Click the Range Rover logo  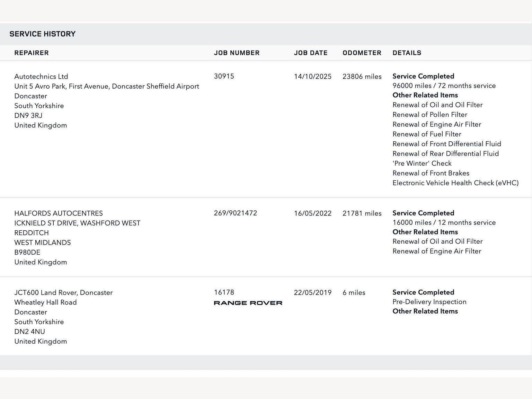248,303
